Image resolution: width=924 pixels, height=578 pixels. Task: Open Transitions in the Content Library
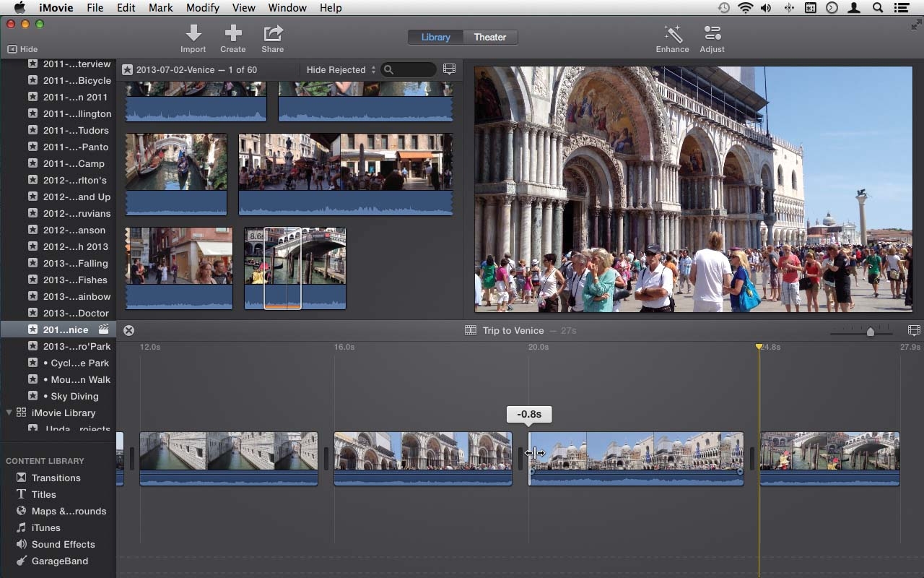56,478
